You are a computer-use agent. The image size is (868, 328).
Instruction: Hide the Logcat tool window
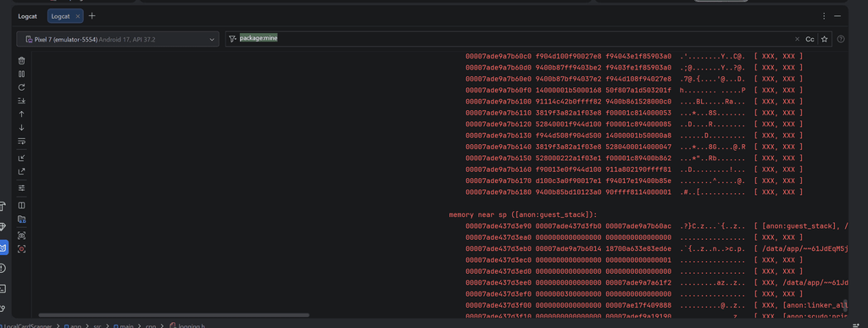coord(837,16)
